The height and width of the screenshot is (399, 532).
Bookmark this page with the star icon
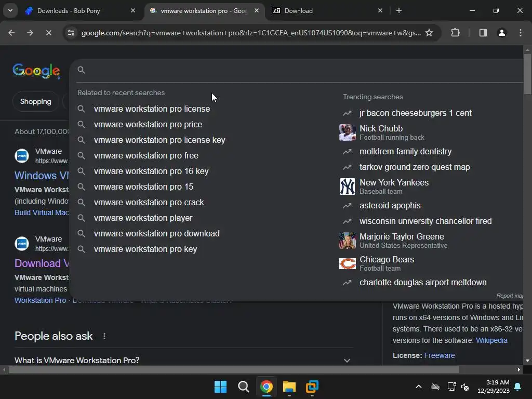[429, 33]
